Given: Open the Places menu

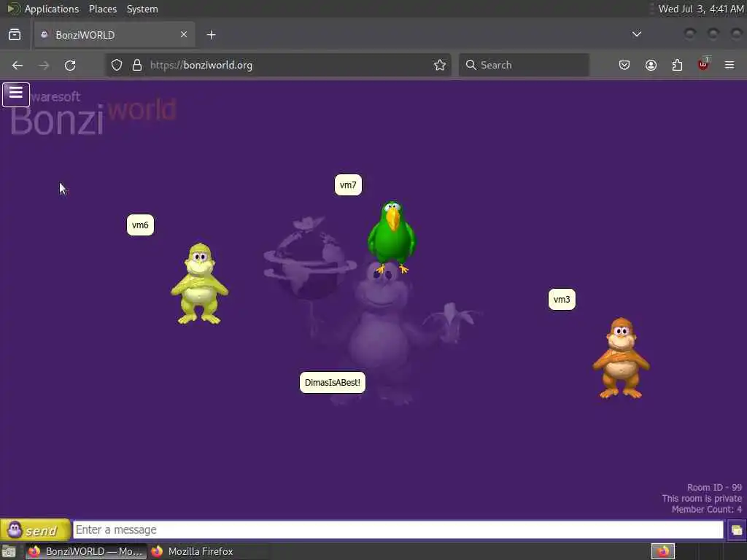Looking at the screenshot, I should tap(103, 9).
